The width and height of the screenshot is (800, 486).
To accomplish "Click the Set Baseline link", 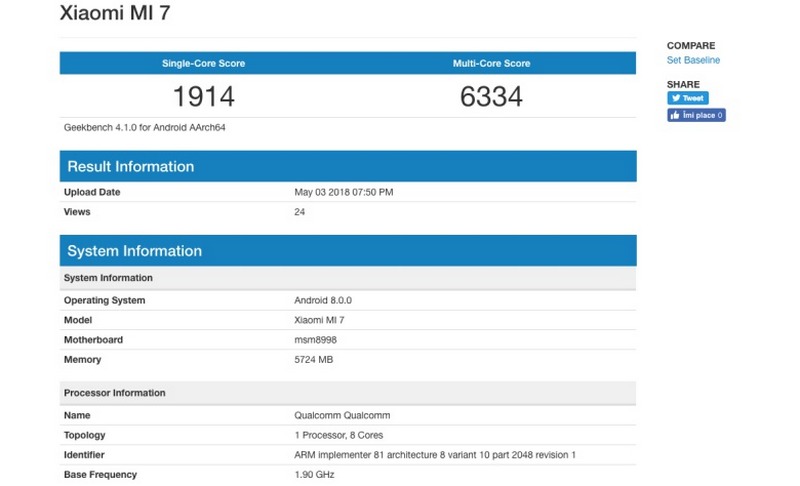I will pyautogui.click(x=693, y=60).
